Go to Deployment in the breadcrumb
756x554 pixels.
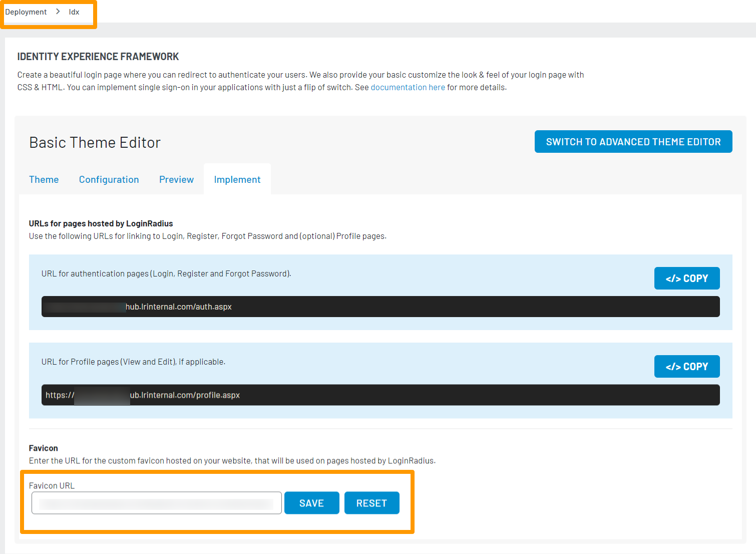(x=26, y=12)
